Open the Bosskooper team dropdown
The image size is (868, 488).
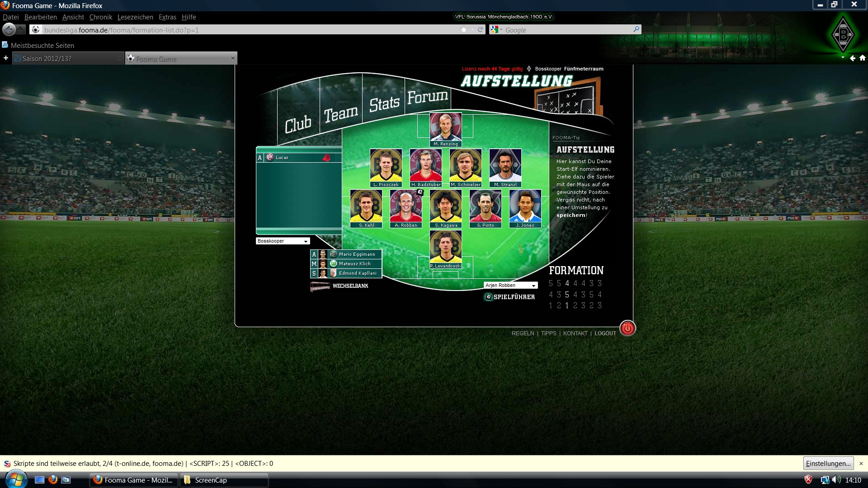283,241
